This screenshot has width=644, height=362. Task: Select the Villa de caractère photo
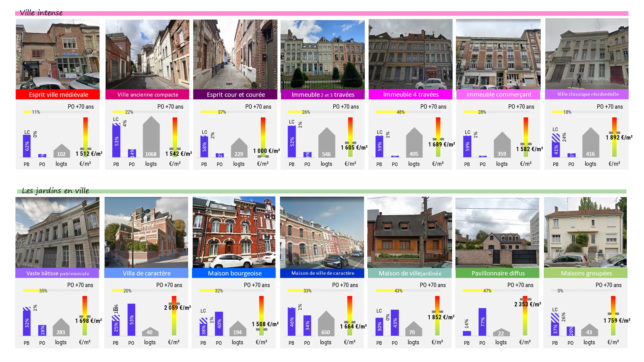(146, 232)
